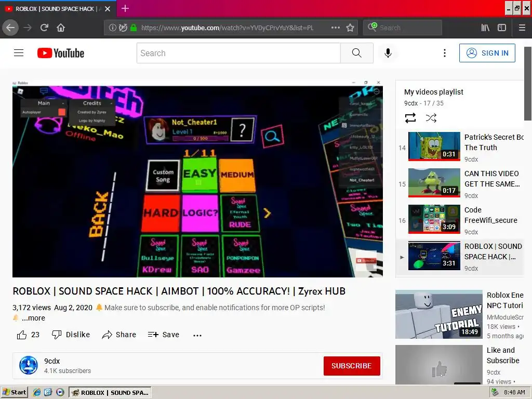Bookmark this page with the star
The image size is (532, 399).
[x=350, y=28]
